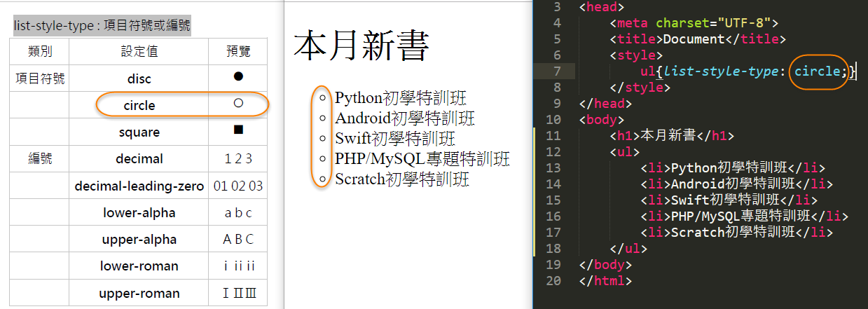Click the 'upper-roman' table cell

139,293
